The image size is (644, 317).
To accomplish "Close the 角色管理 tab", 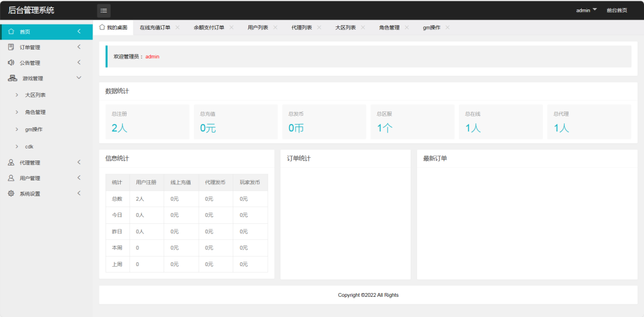I will [407, 28].
